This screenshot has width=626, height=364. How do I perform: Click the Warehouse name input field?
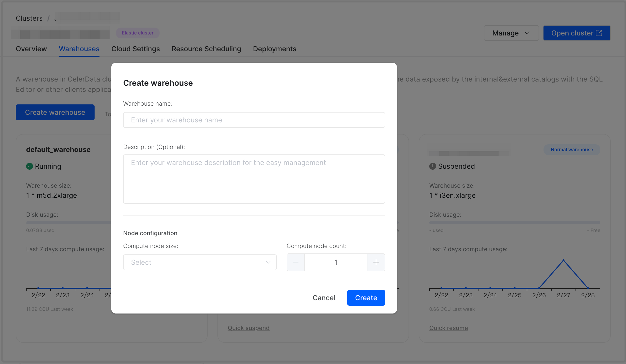(x=254, y=120)
